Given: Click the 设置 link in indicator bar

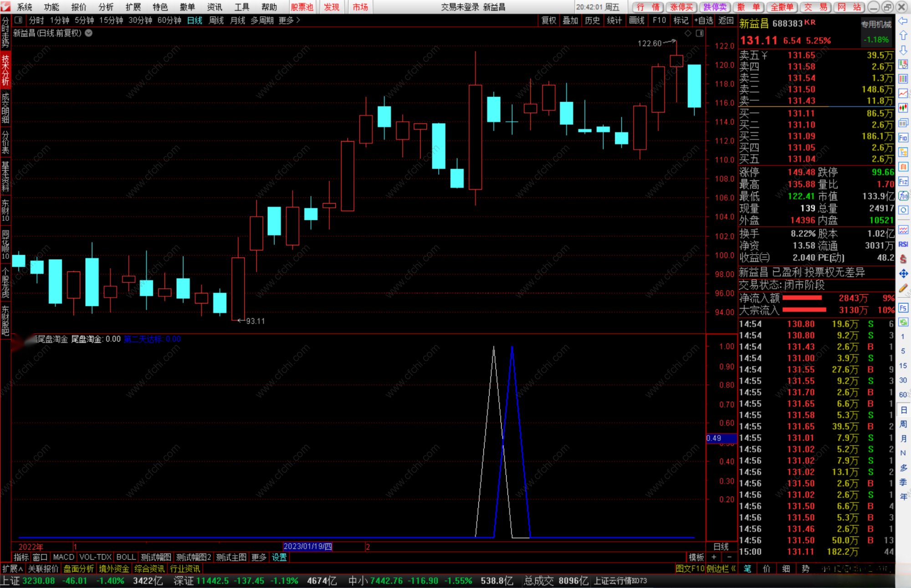Looking at the screenshot, I should [x=279, y=557].
